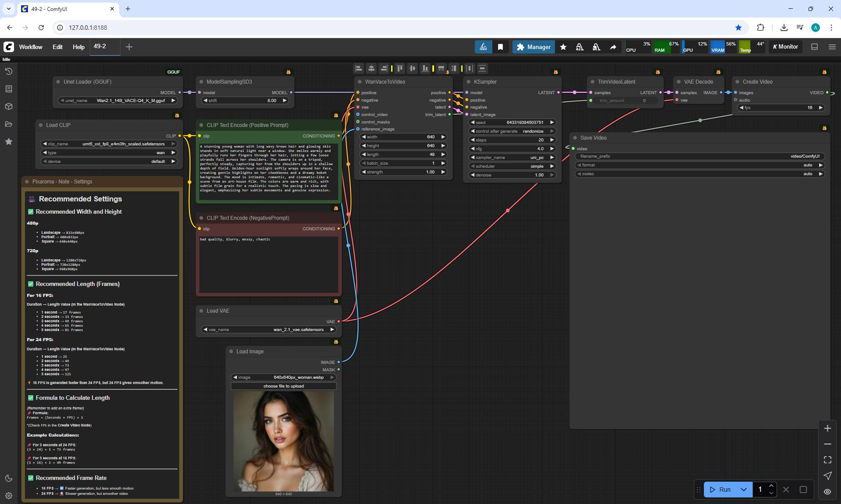The image size is (841, 504).
Task: Toggle dark theme moon icon
Action: click(x=9, y=478)
